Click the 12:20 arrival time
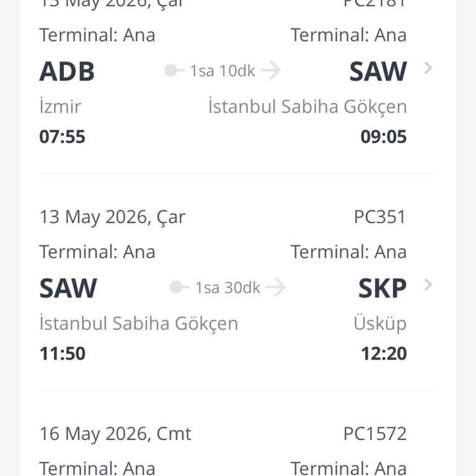This screenshot has width=476, height=476. coord(384,353)
